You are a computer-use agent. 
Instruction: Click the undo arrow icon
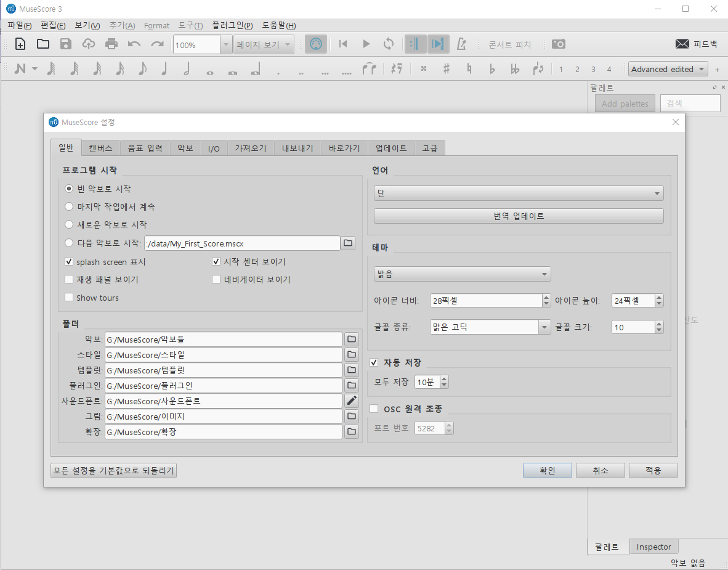pyautogui.click(x=134, y=44)
